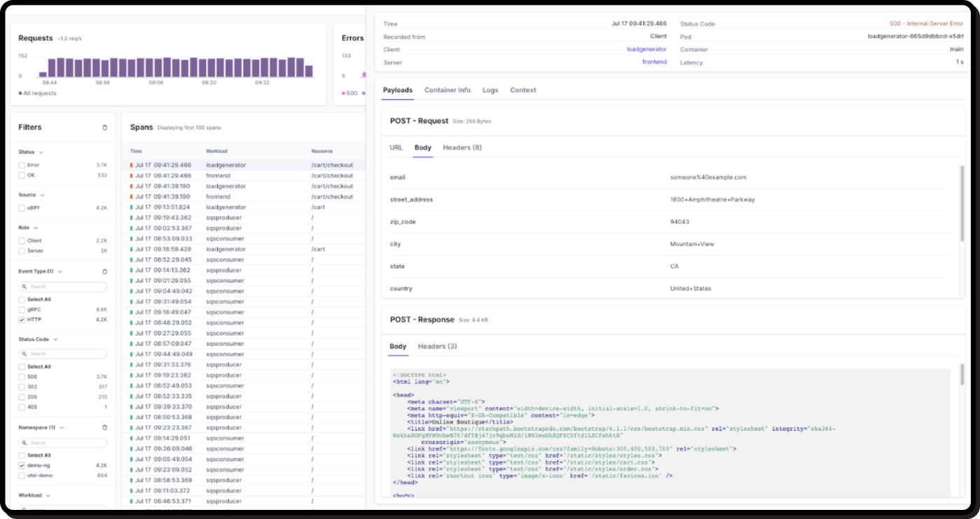Collapse the Source filter section
Viewport: 980px width, 519px height.
(43, 195)
